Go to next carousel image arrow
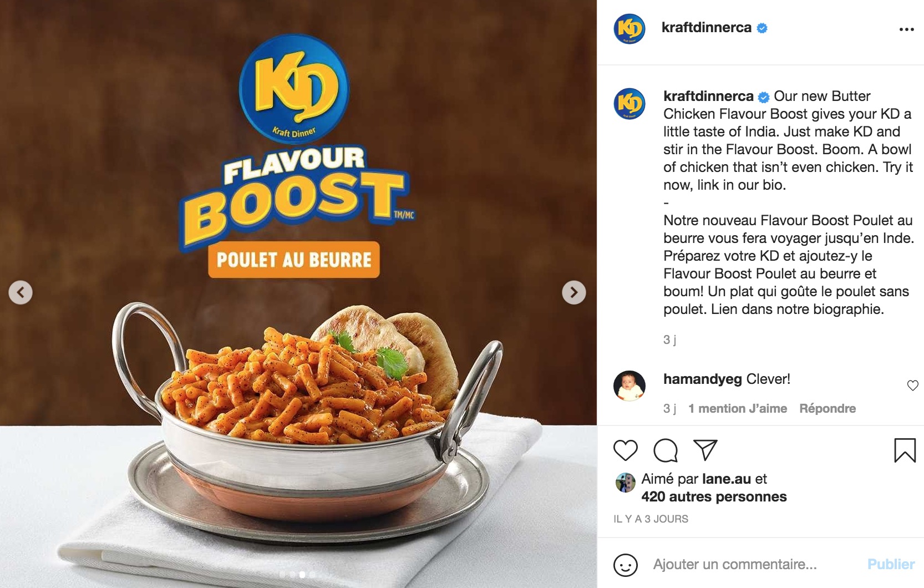The width and height of the screenshot is (924, 588). pos(574,292)
